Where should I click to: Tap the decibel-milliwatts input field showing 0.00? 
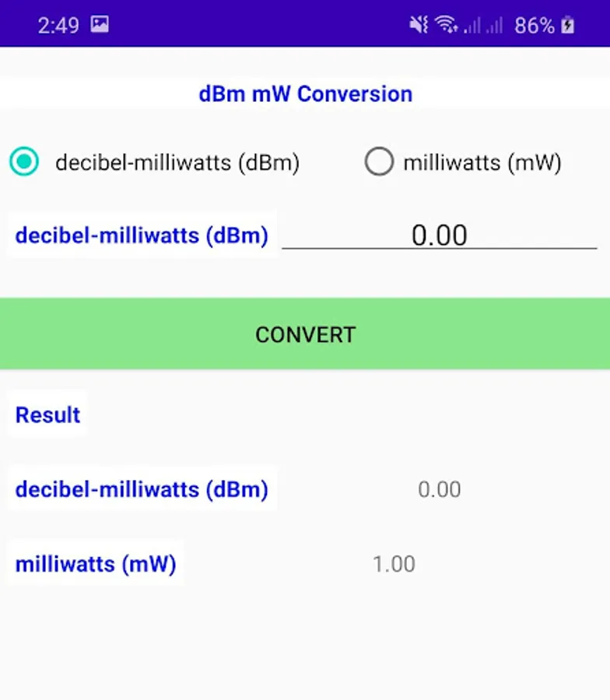point(439,235)
